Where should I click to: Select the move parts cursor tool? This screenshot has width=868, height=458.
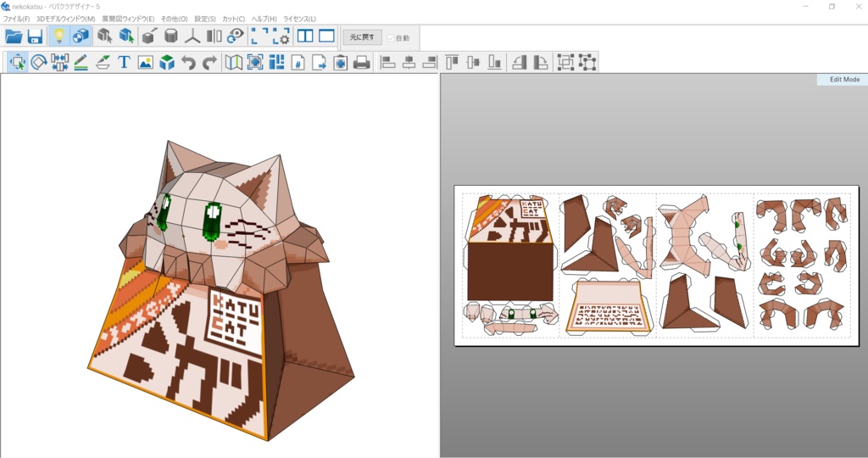tap(18, 63)
